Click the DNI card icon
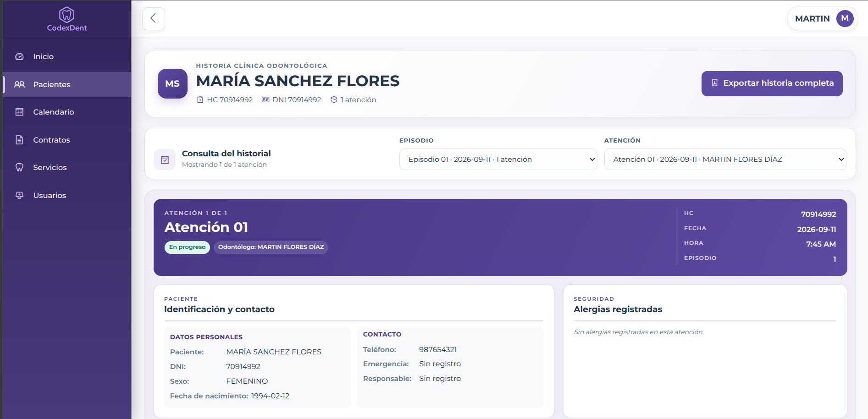The height and width of the screenshot is (419, 868). click(265, 99)
